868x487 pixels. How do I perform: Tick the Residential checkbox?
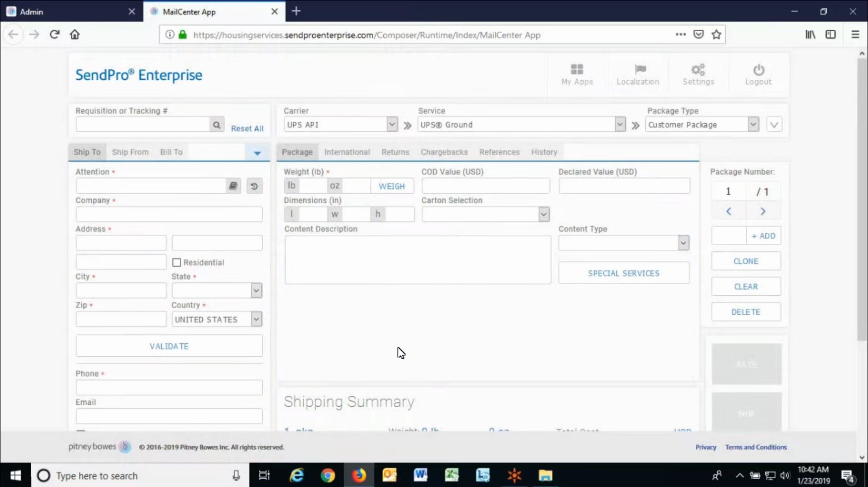click(x=176, y=263)
